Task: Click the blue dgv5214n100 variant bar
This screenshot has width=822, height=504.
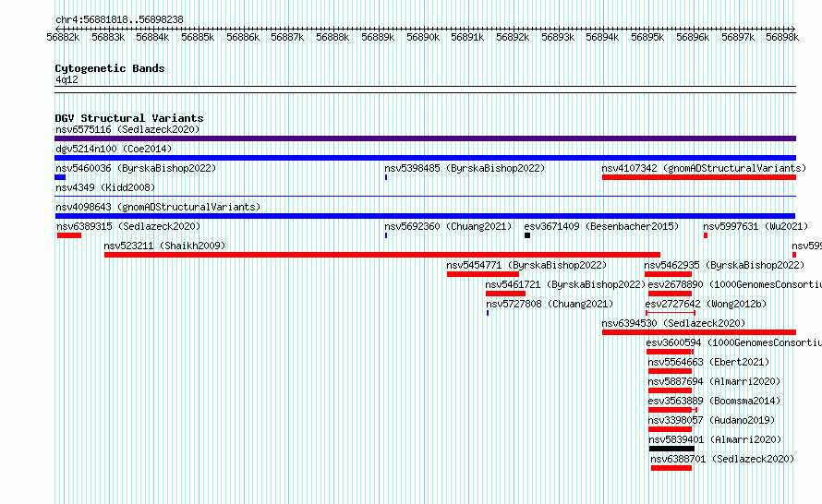Action: 425,158
